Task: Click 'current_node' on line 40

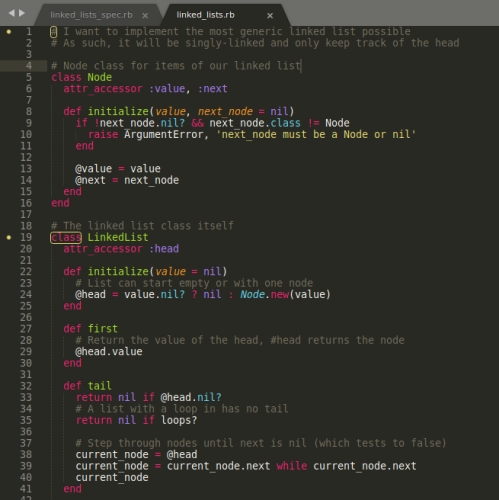Action: pyautogui.click(x=112, y=477)
